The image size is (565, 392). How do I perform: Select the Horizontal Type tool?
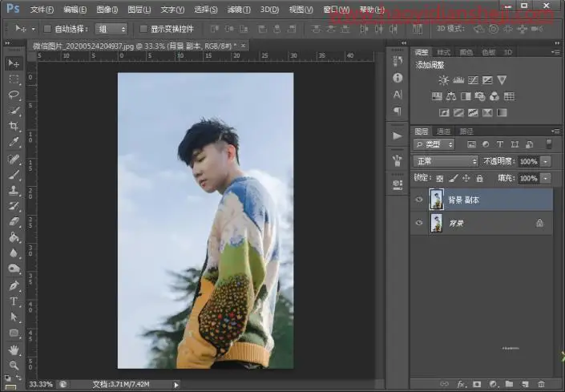point(14,301)
